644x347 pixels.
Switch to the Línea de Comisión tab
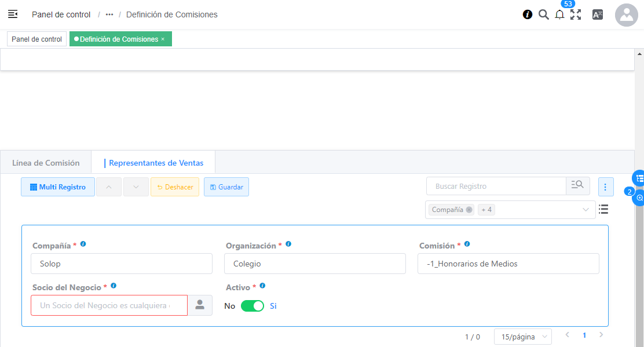pos(46,163)
